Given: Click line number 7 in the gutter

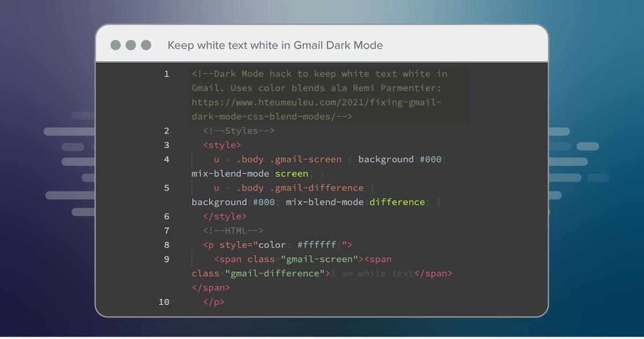Looking at the screenshot, I should coord(166,230).
